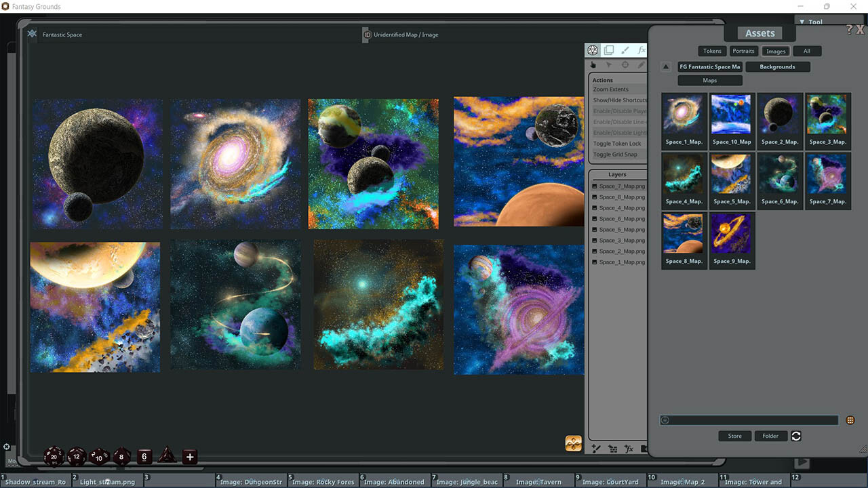This screenshot has width=868, height=488.
Task: Collapse asset categories with the up arrow
Action: 665,66
